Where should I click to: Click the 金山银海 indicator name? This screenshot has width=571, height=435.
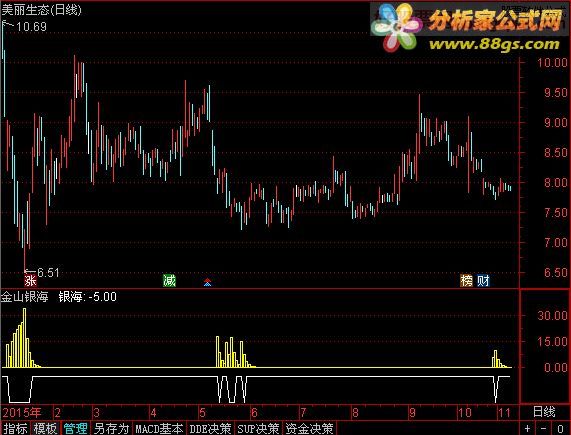pyautogui.click(x=24, y=297)
